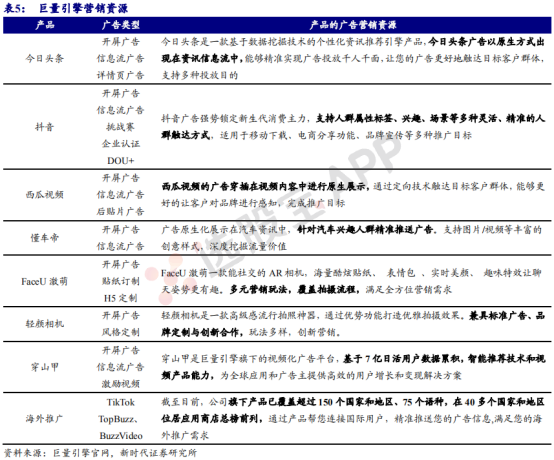The height and width of the screenshot is (460, 554).
Task: Click the 轻颜相机 product cell
Action: (45, 324)
